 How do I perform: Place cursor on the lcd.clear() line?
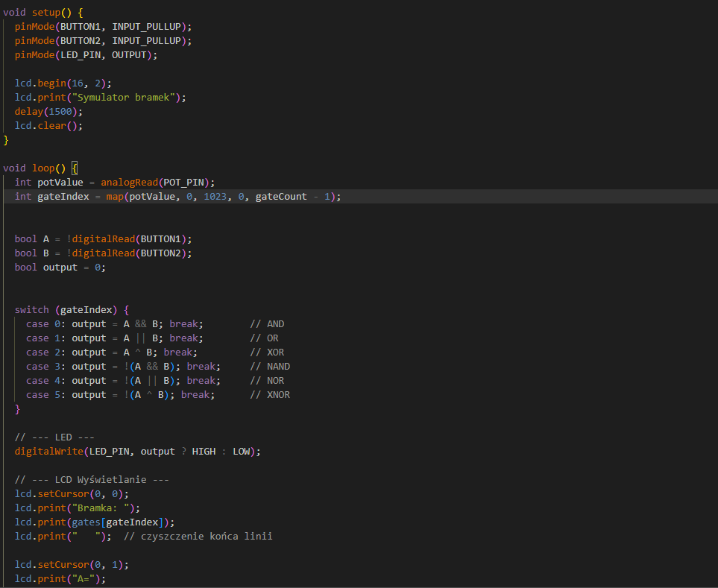point(48,125)
